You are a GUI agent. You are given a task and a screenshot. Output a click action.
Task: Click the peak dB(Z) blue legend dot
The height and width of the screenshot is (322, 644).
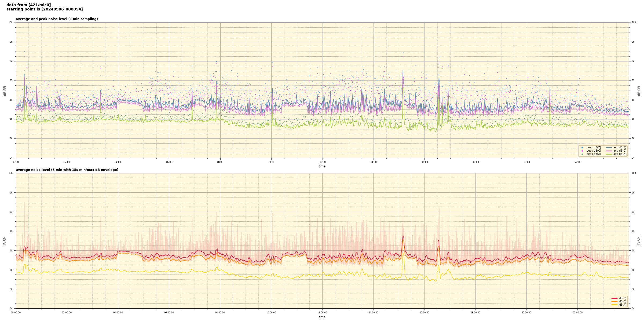tap(582, 148)
